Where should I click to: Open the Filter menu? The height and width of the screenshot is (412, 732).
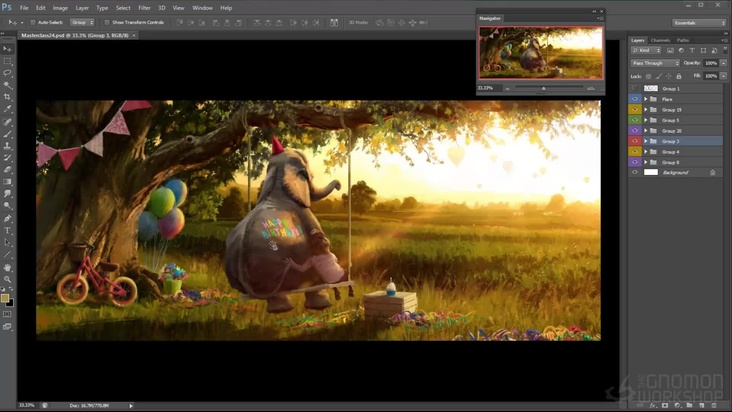coord(143,7)
